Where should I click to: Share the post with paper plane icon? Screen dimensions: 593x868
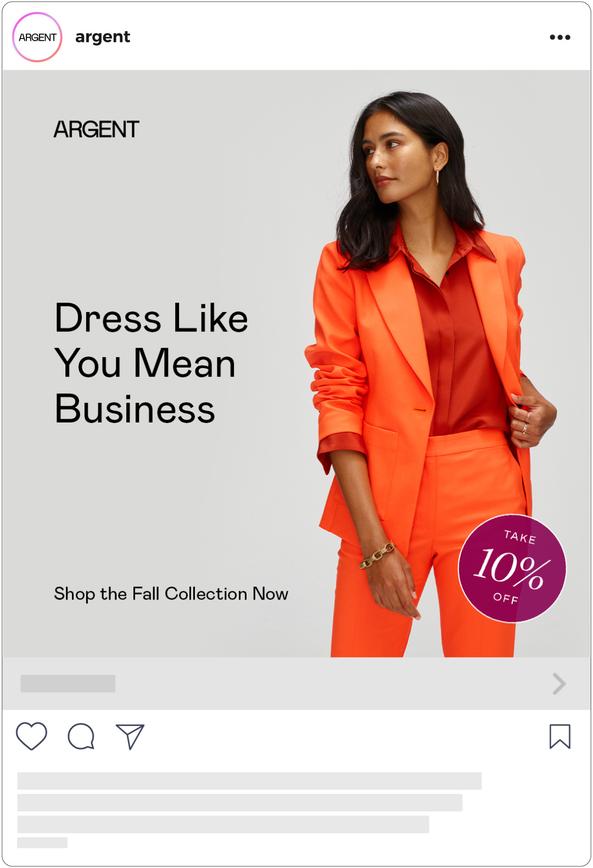click(x=130, y=737)
